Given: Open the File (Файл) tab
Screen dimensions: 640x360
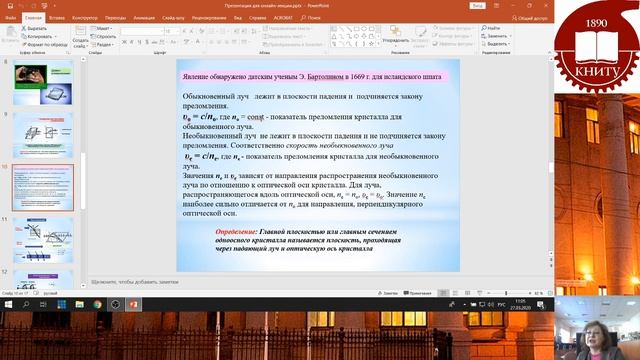Looking at the screenshot, I should click(10, 18).
